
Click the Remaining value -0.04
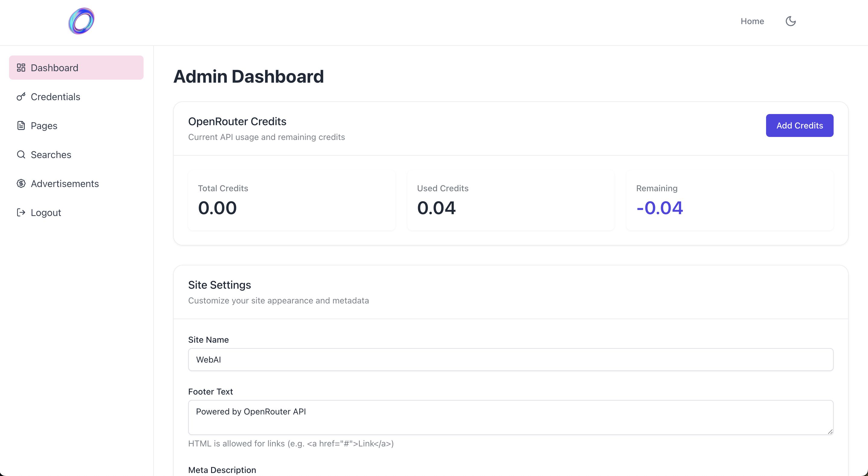[659, 208]
